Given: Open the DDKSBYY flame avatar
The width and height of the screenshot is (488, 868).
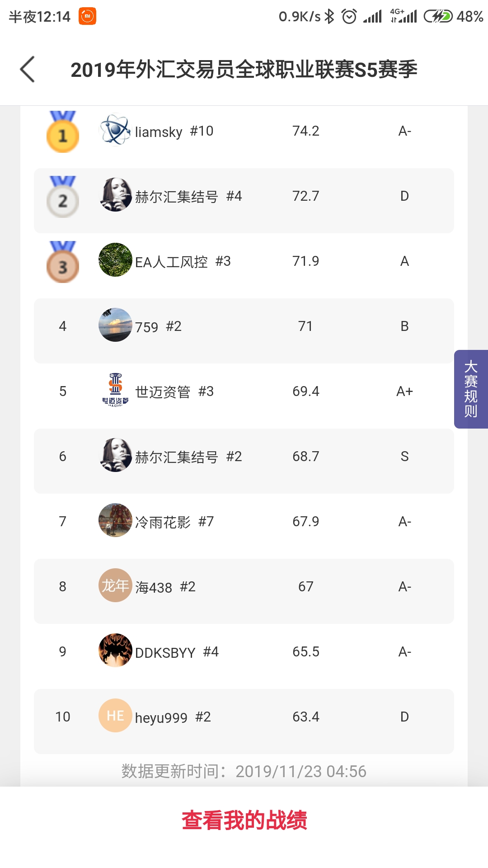Looking at the screenshot, I should [115, 651].
